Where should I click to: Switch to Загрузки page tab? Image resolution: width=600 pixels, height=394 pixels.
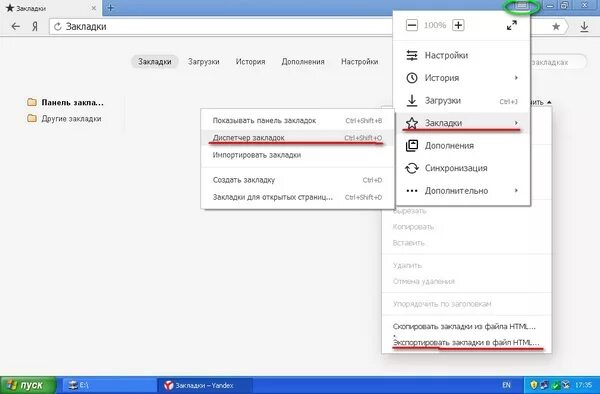pos(204,62)
